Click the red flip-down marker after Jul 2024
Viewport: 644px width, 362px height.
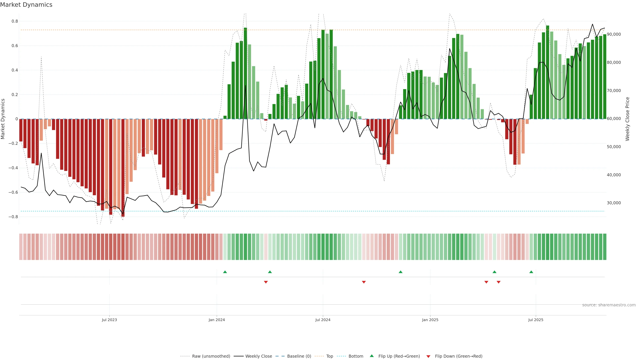(x=364, y=282)
